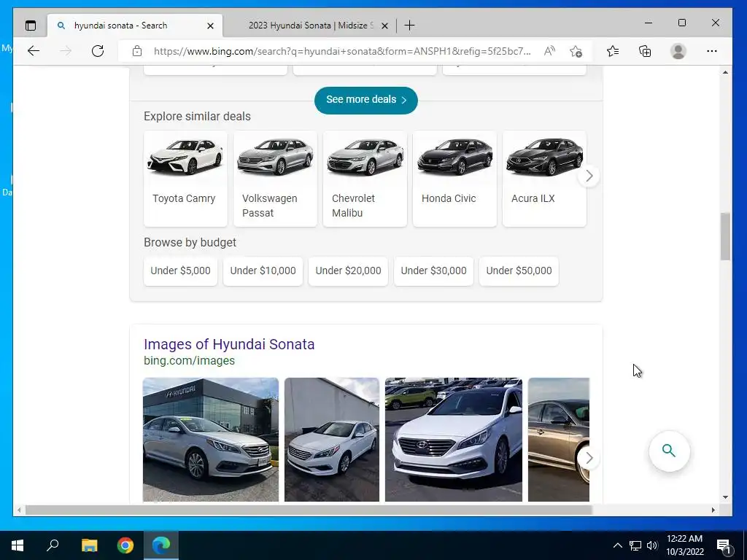Screen dimensions: 747x560
Task: Open the Acura ILX deal card
Action: [x=544, y=179]
